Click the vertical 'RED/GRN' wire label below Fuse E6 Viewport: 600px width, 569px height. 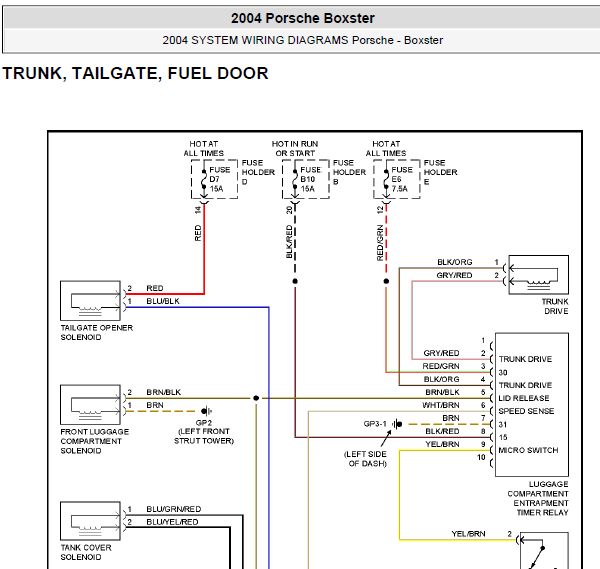point(380,243)
